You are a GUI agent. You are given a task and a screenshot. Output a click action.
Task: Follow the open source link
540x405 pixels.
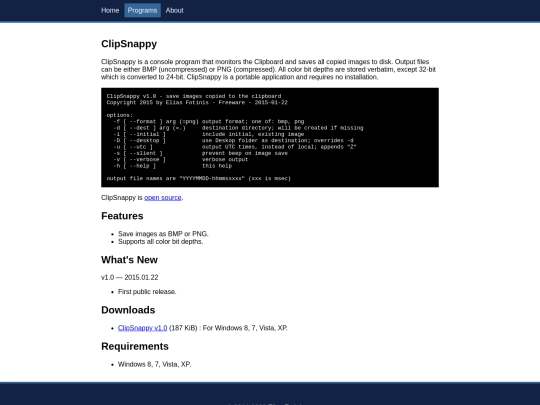[163, 198]
